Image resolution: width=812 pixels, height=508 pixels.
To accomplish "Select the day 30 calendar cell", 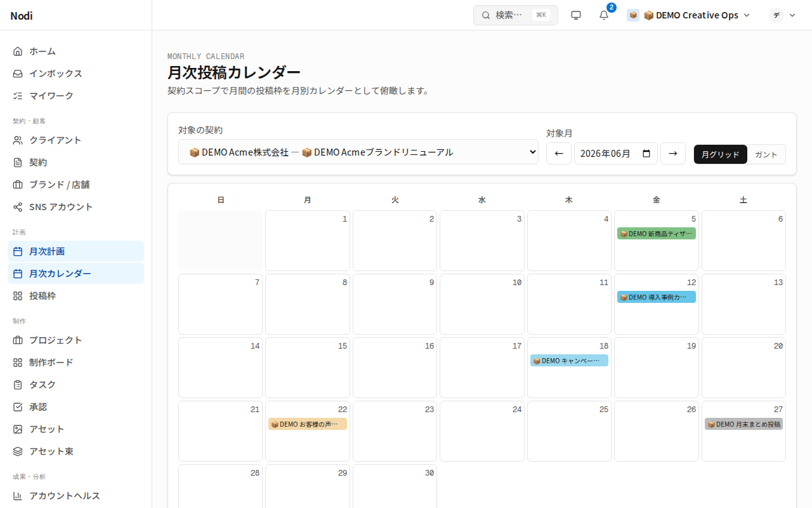I will click(x=395, y=486).
